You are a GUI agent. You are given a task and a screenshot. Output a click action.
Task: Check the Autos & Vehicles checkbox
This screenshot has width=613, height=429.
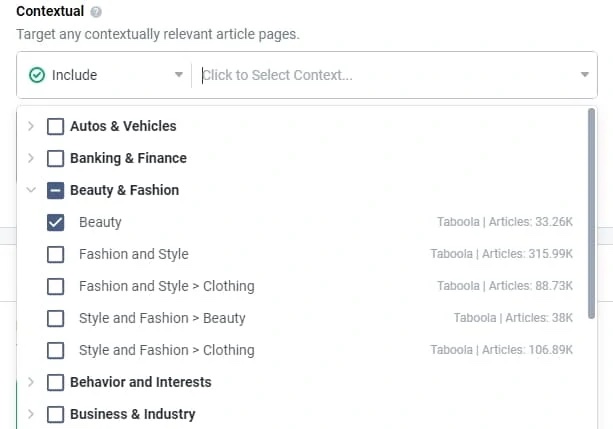click(56, 126)
